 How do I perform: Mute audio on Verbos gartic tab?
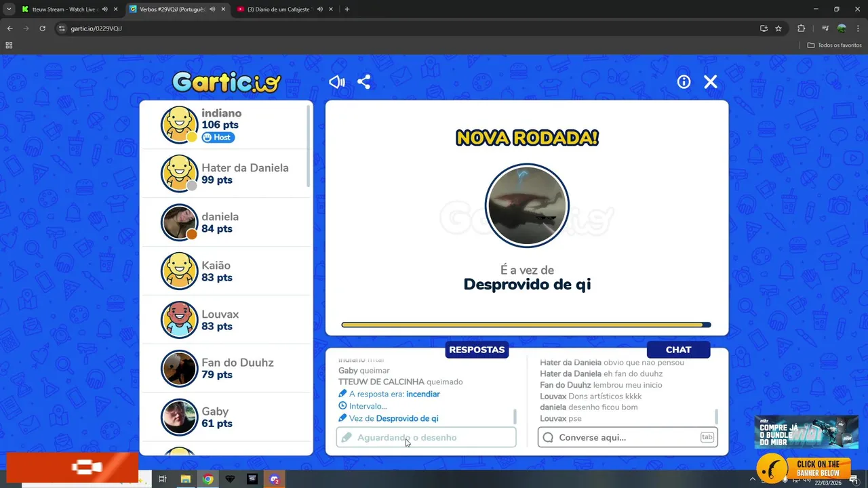pos(212,9)
